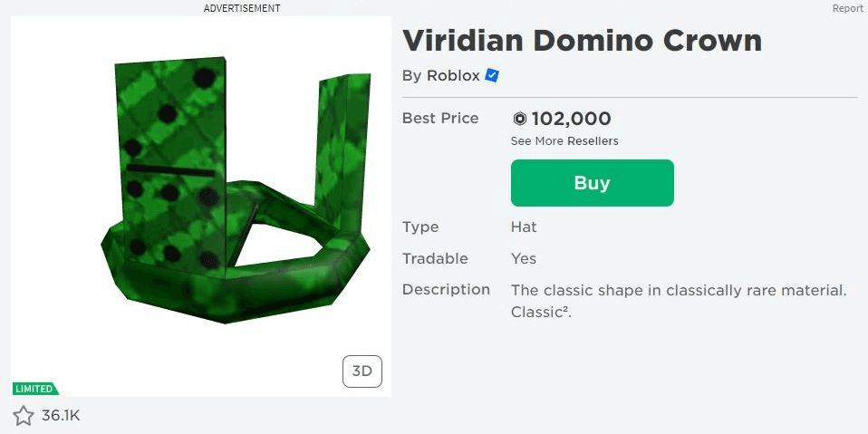Open the Roblox creator profile link

(453, 76)
